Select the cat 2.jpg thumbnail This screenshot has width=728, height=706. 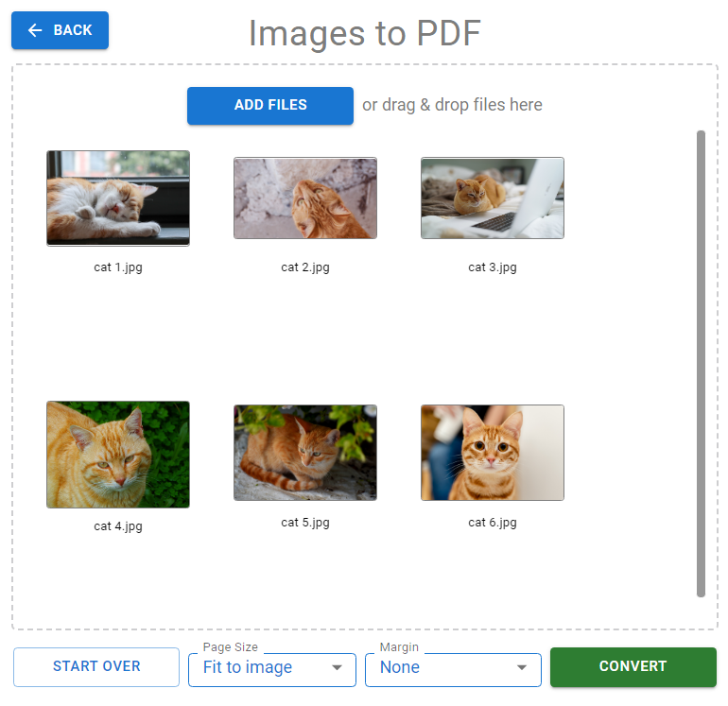tap(305, 198)
